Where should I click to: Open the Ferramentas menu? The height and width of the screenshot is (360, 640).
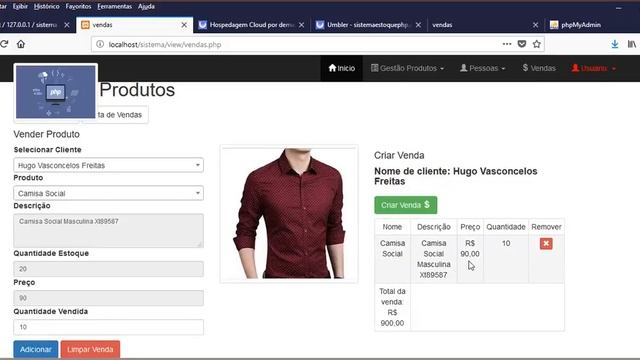pyautogui.click(x=115, y=7)
